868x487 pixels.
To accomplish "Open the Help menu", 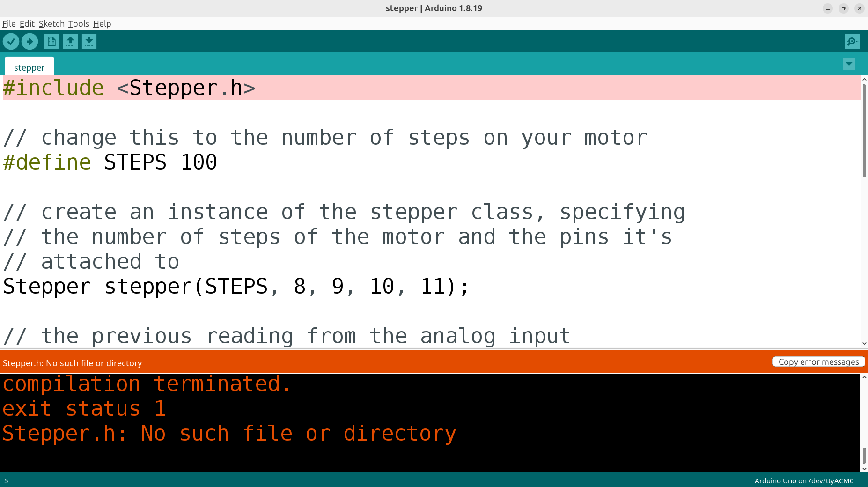I will (x=102, y=24).
